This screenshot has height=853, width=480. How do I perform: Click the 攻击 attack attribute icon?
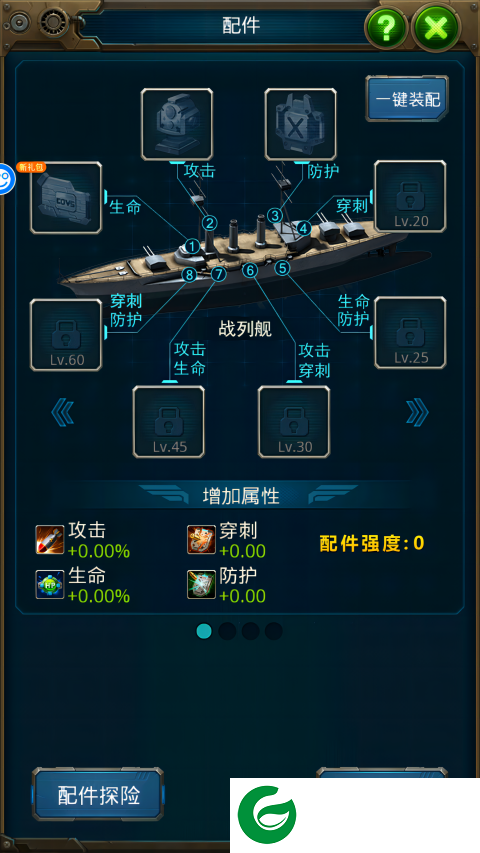point(50,540)
